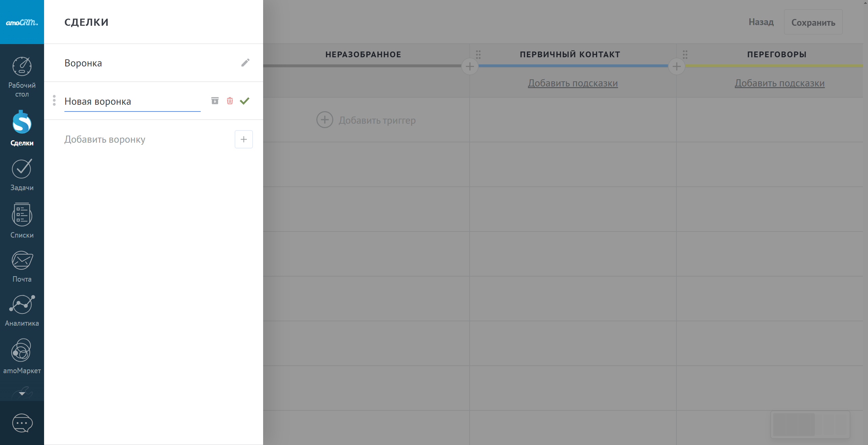Viewport: 868px width, 445px height.
Task: Click the plus button to add a pipeline
Action: (x=243, y=139)
